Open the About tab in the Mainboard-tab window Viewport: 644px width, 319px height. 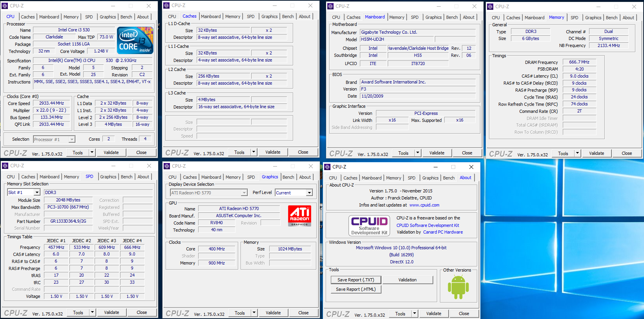tap(469, 17)
